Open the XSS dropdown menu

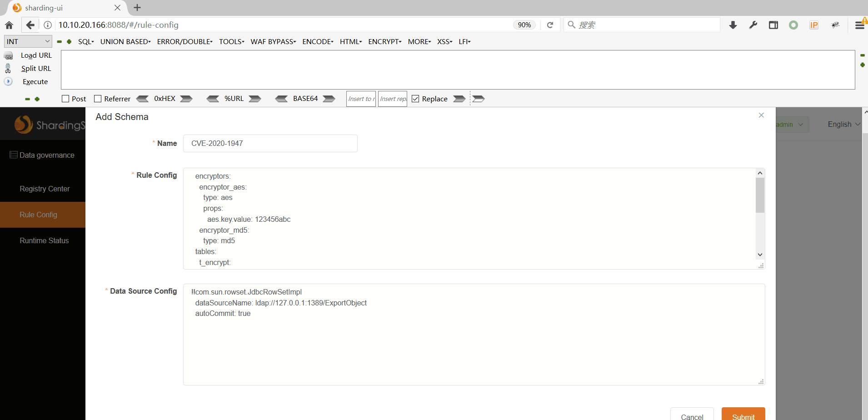pos(444,41)
